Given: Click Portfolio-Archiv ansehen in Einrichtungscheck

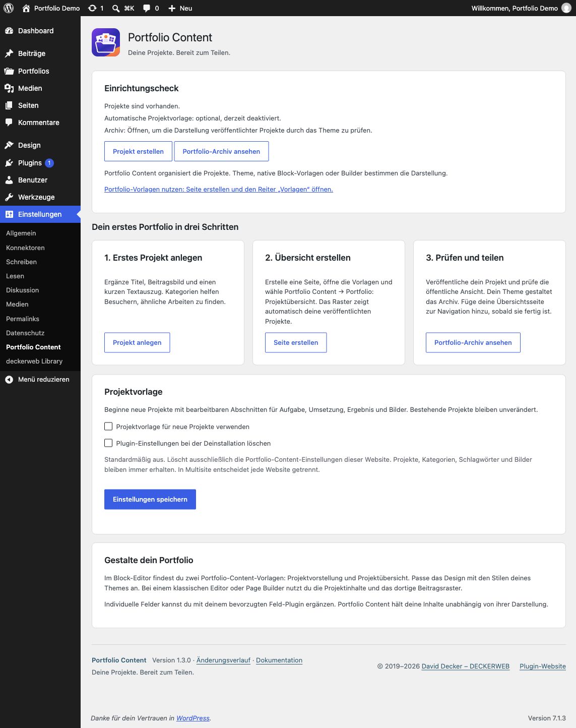Looking at the screenshot, I should [221, 151].
